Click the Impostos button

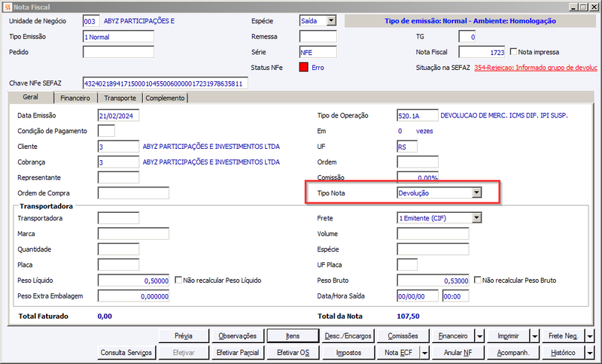(x=348, y=353)
